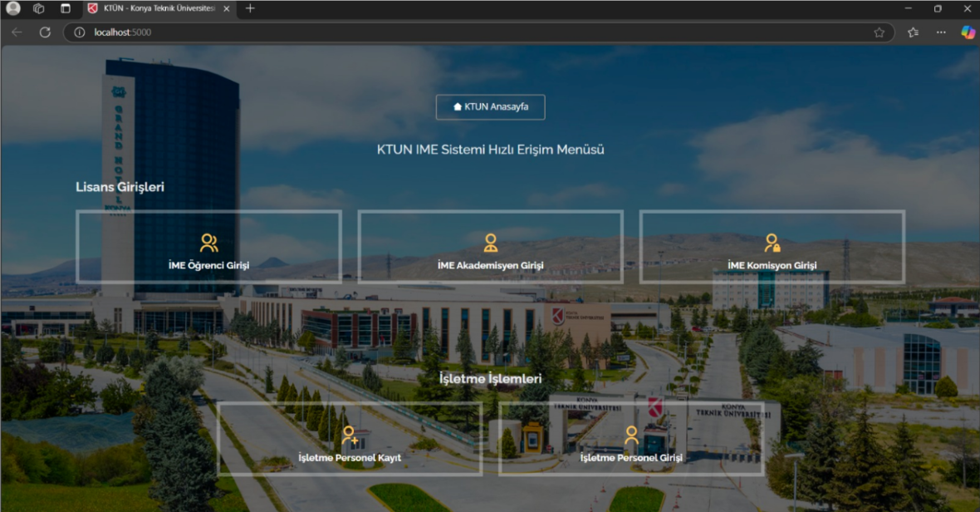Click the student users icon

coord(208,243)
